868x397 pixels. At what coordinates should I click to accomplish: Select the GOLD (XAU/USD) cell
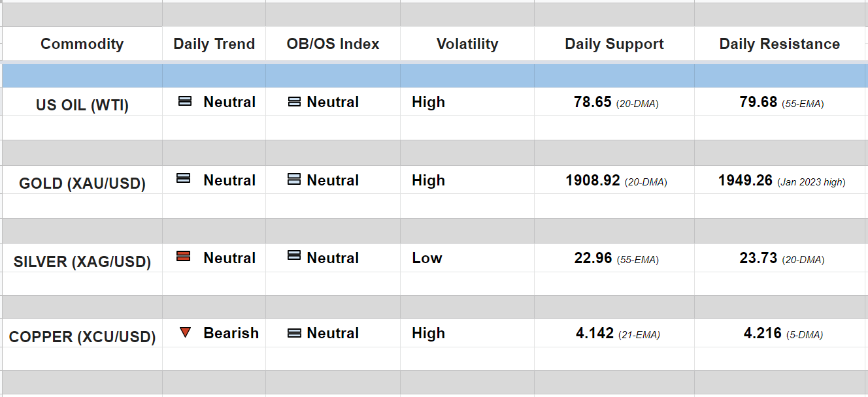click(82, 183)
